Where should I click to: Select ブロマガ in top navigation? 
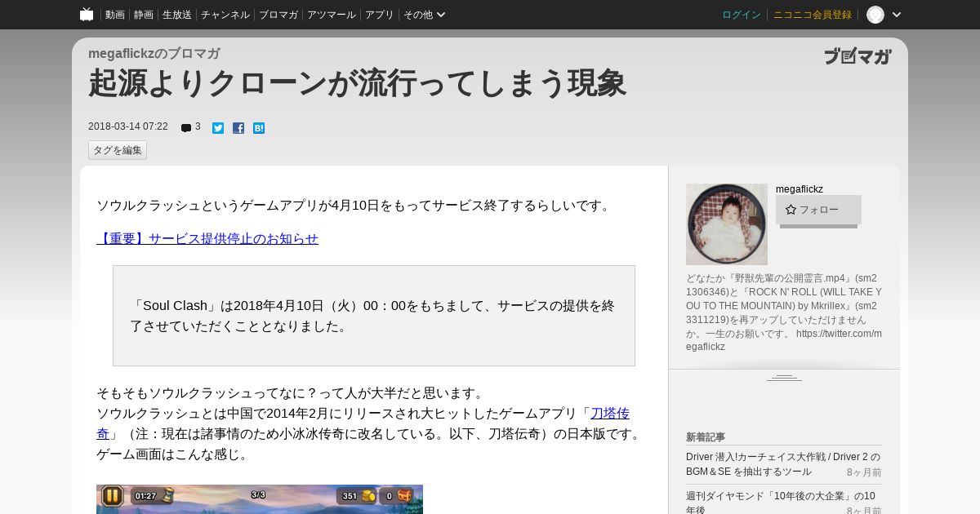click(x=278, y=15)
